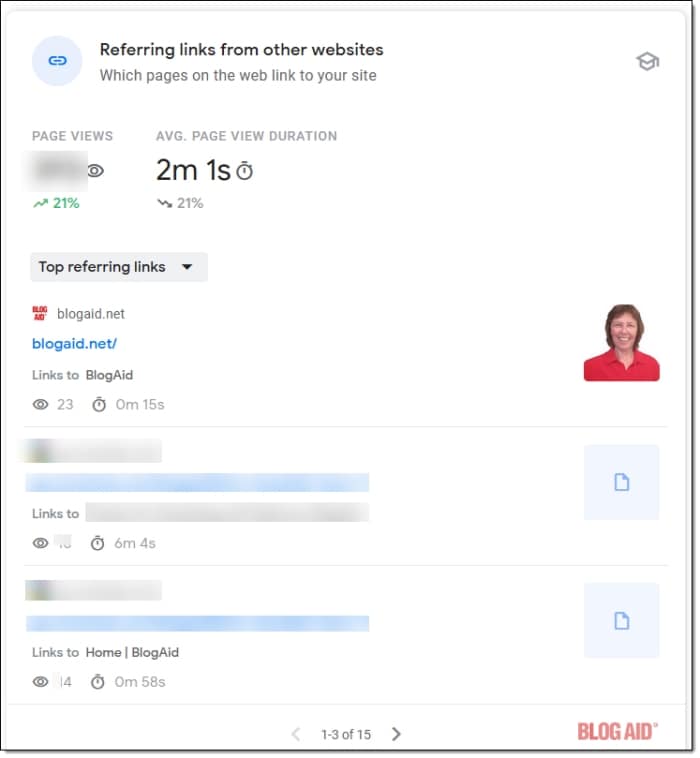This screenshot has width=700, height=758.
Task: Click the blurred link in second referrer
Action: (x=197, y=483)
